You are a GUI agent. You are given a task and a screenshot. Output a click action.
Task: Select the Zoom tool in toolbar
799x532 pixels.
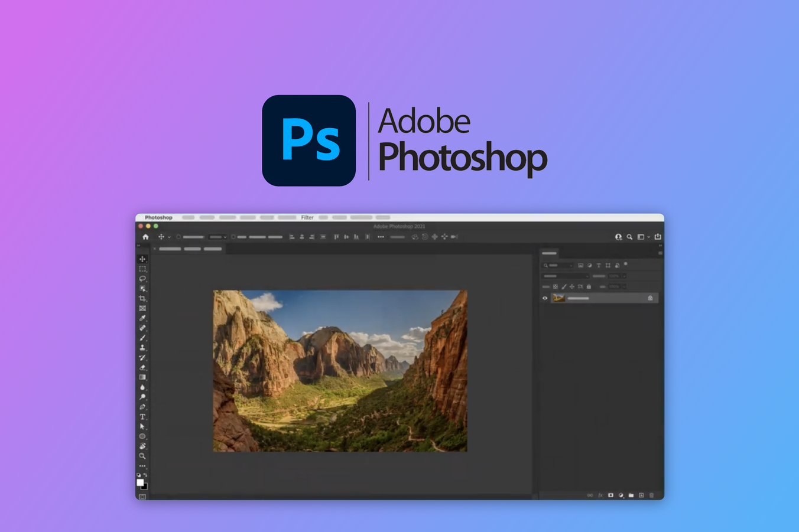pyautogui.click(x=142, y=456)
